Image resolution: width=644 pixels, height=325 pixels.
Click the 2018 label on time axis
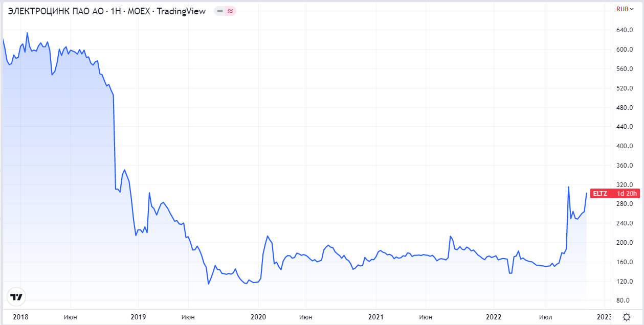21,317
